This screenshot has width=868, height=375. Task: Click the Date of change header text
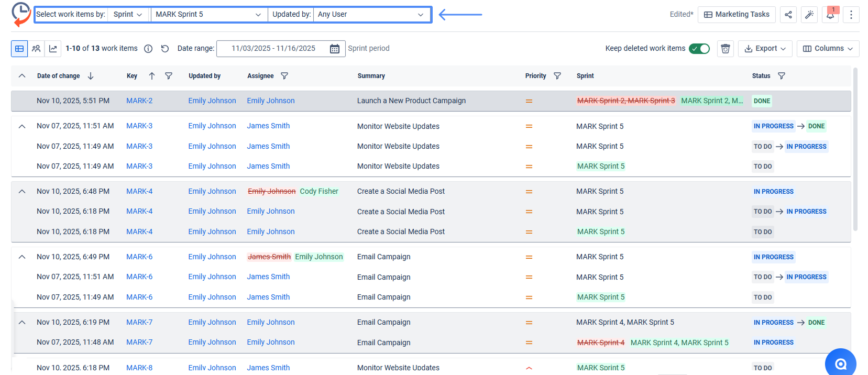pyautogui.click(x=58, y=76)
